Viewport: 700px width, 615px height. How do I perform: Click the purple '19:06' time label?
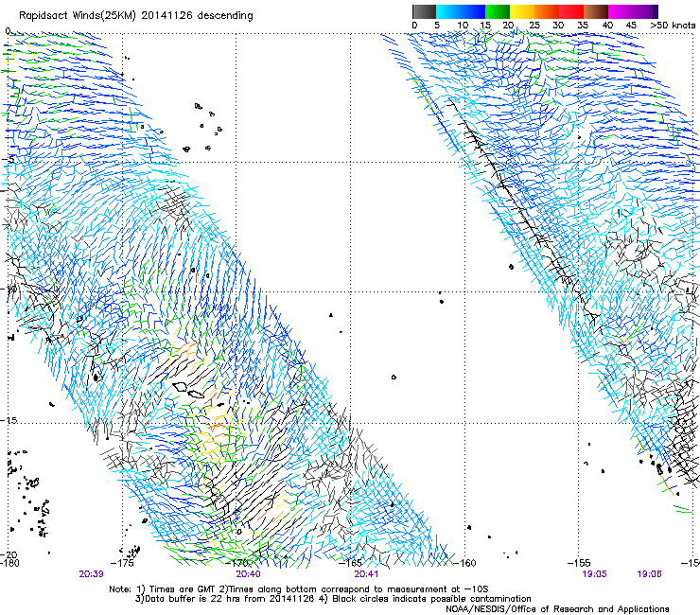point(649,574)
